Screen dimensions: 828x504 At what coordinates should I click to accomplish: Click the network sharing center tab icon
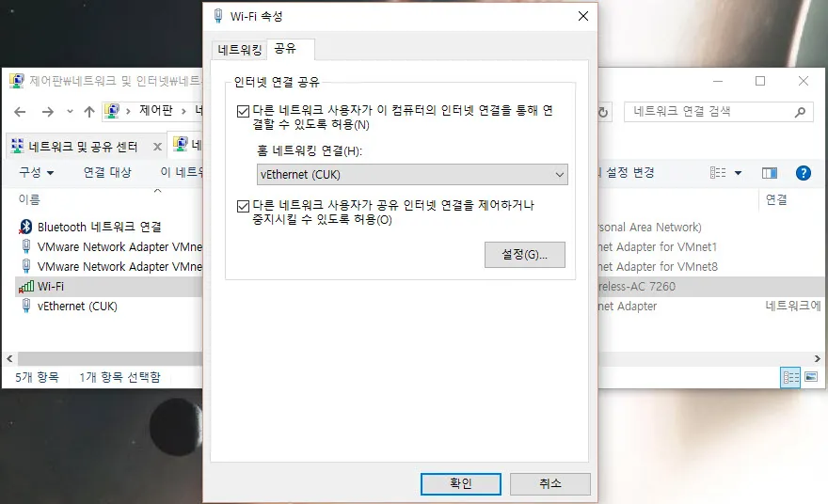point(18,146)
